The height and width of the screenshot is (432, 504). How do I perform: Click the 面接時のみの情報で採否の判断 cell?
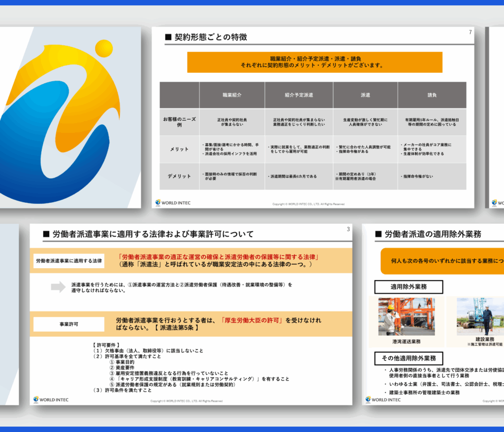(232, 176)
